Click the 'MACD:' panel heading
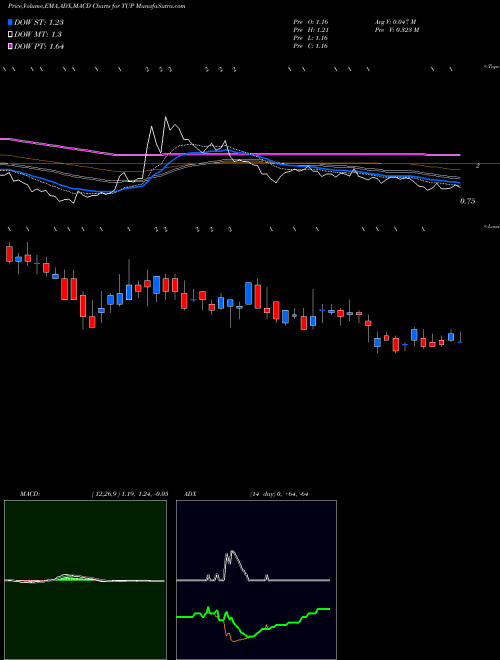Image resolution: width=500 pixels, height=660 pixels. point(30,494)
